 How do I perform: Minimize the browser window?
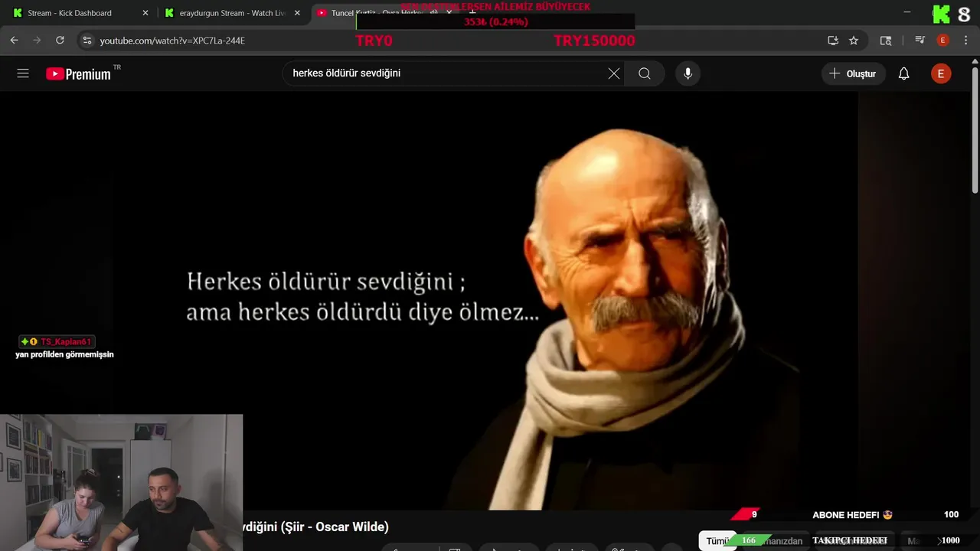tap(907, 13)
